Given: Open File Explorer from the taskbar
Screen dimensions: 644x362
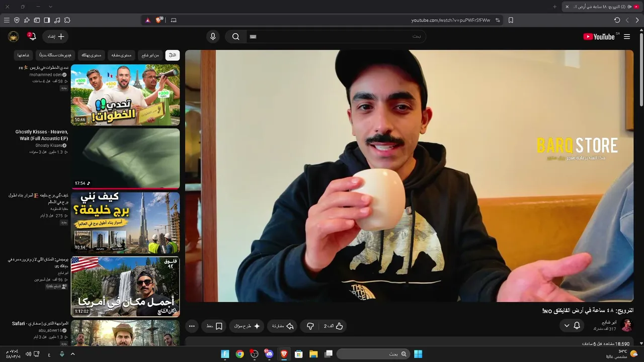Looking at the screenshot, I should coord(313,354).
